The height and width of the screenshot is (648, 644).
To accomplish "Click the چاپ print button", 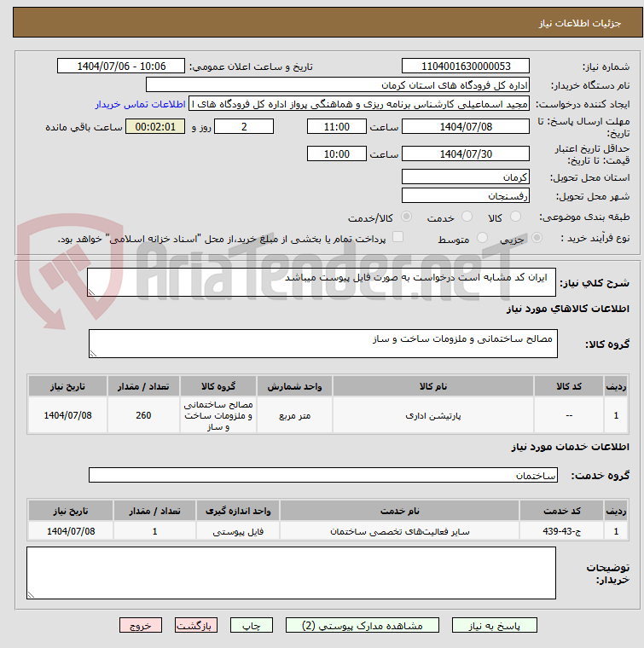I will [252, 625].
